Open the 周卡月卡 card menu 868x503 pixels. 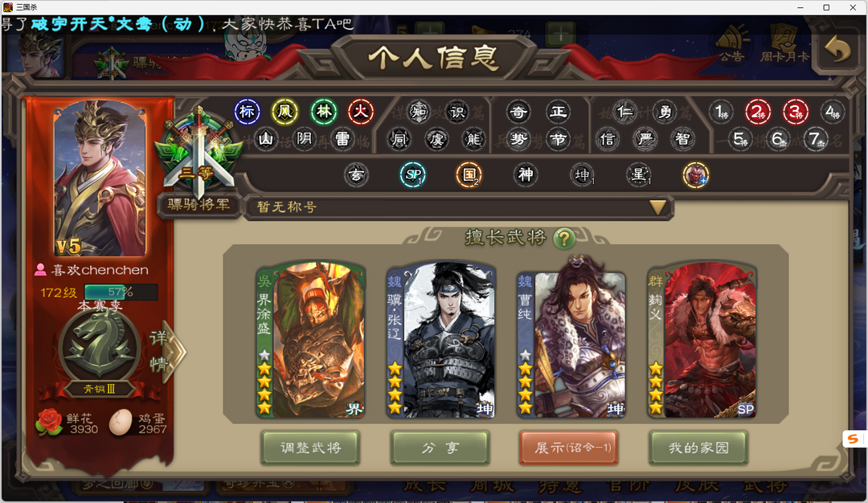(x=784, y=44)
